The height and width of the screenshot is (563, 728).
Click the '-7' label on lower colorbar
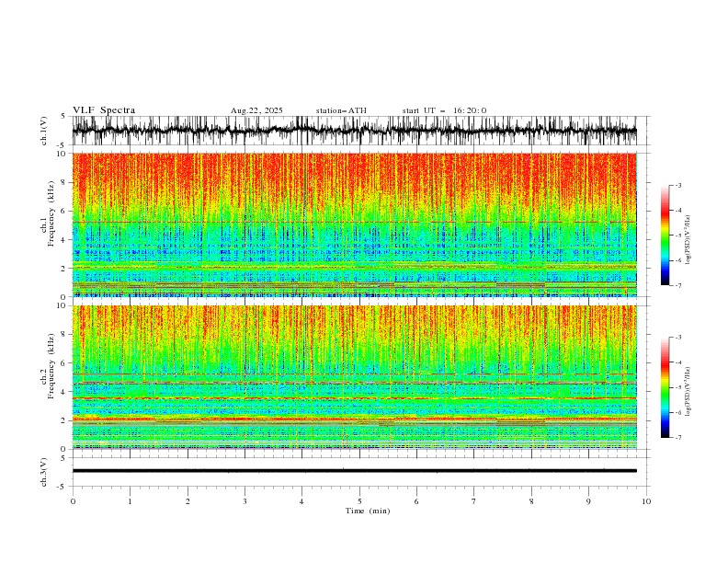pos(678,438)
